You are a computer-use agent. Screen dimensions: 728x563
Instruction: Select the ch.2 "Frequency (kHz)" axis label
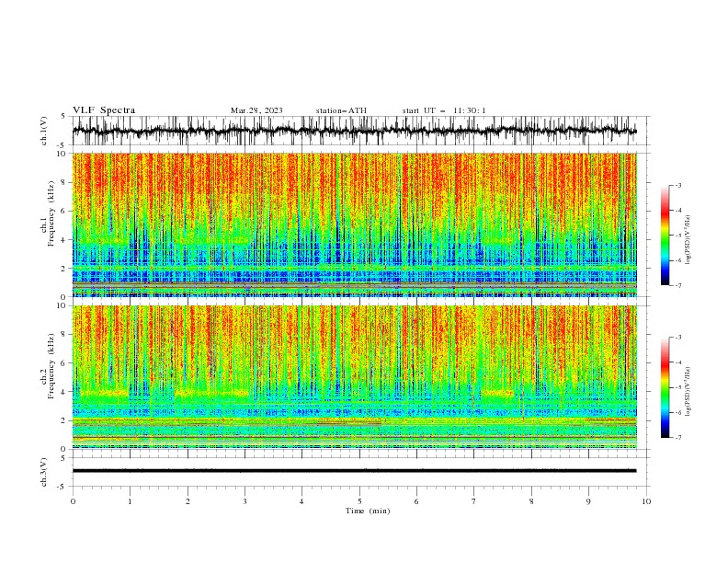51,366
